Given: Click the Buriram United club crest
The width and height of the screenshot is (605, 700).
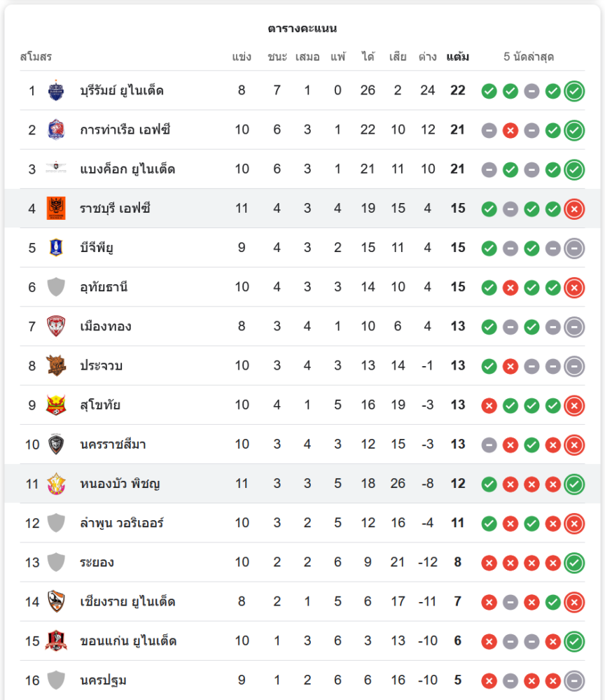Looking at the screenshot, I should coord(56,90).
